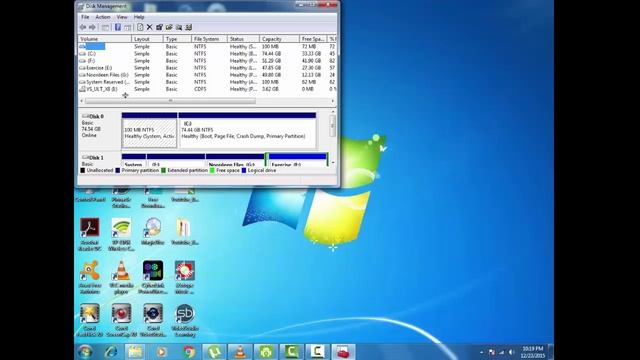Open the VLC cone on the taskbar

click(x=240, y=351)
